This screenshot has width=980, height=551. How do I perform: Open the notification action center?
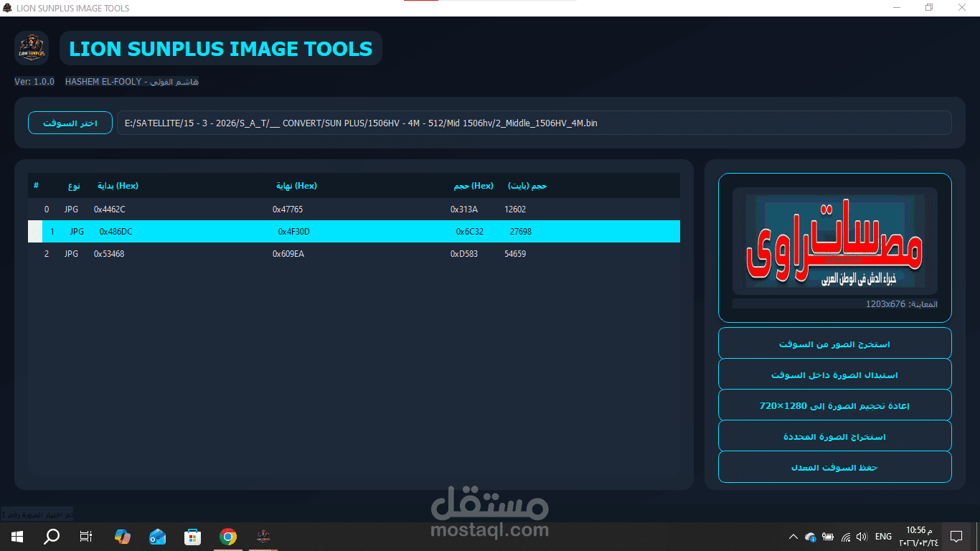point(956,536)
